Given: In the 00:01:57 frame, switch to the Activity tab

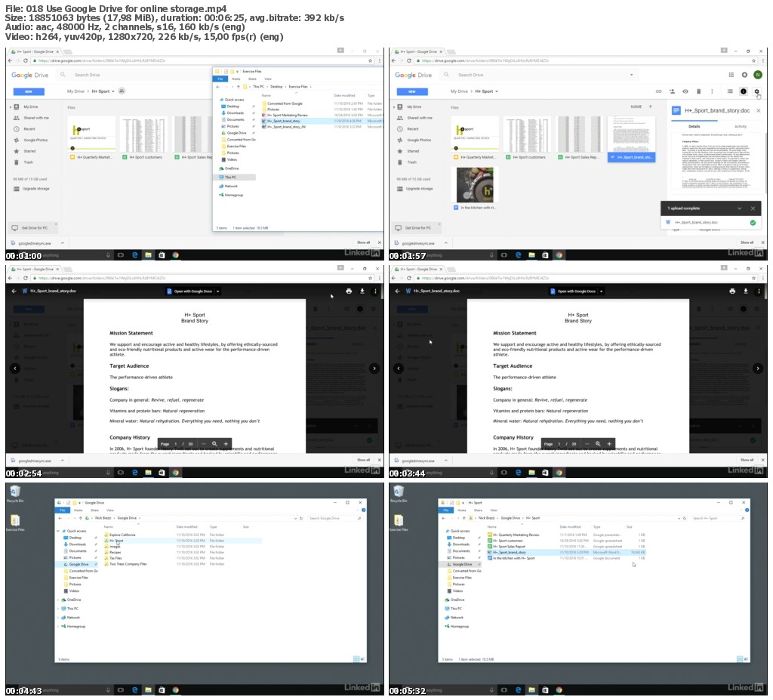Looking at the screenshot, I should point(741,127).
